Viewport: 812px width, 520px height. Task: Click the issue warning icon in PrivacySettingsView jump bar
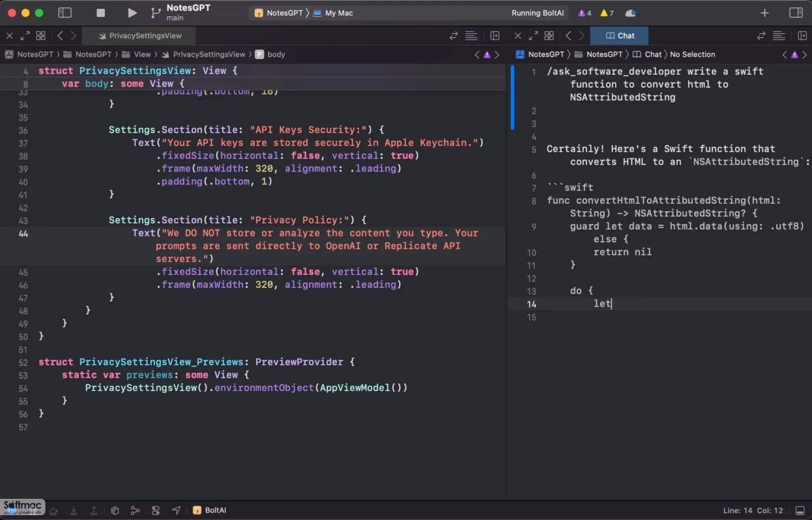pyautogui.click(x=487, y=54)
